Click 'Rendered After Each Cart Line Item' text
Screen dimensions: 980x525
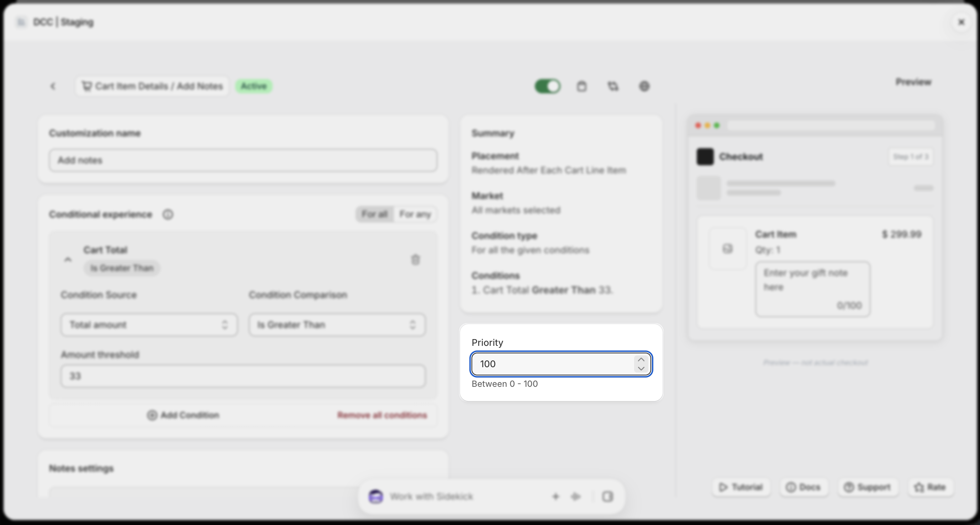pyautogui.click(x=549, y=170)
